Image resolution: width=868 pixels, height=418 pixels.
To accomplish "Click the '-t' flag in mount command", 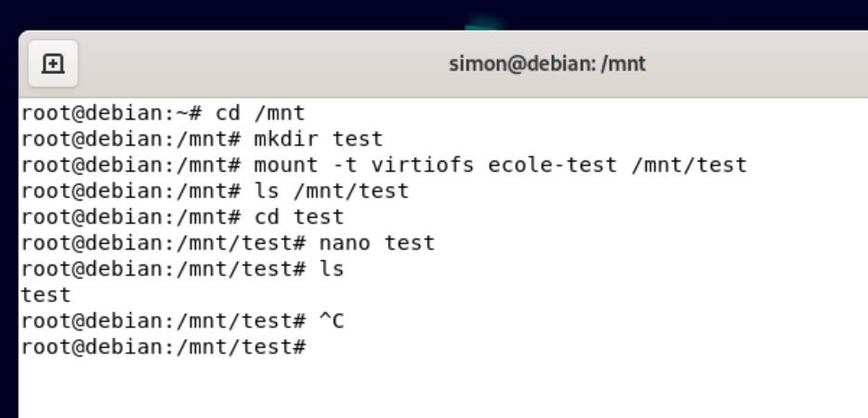I will pos(345,165).
